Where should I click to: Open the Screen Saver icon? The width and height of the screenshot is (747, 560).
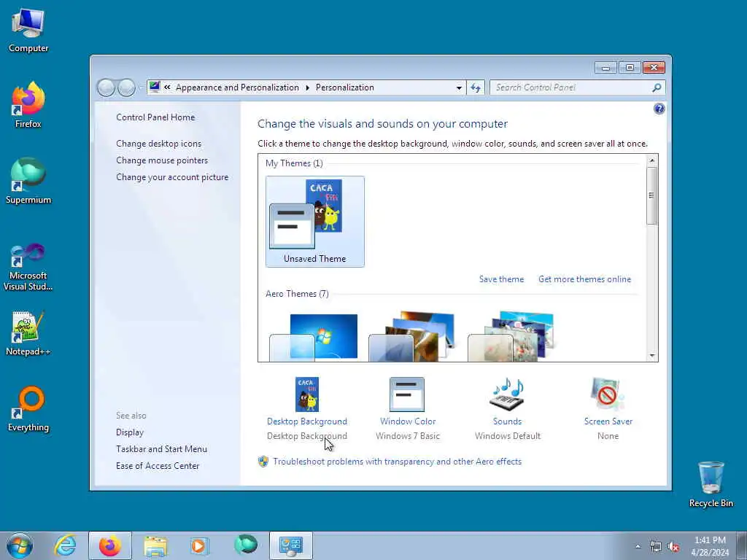point(608,394)
